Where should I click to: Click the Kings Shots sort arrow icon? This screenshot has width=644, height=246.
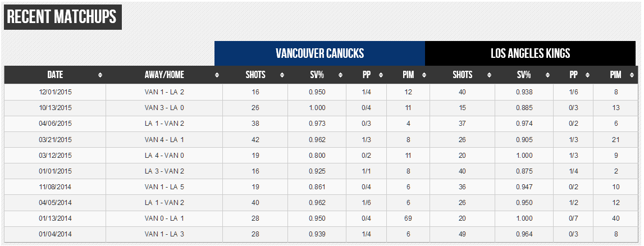(x=489, y=75)
